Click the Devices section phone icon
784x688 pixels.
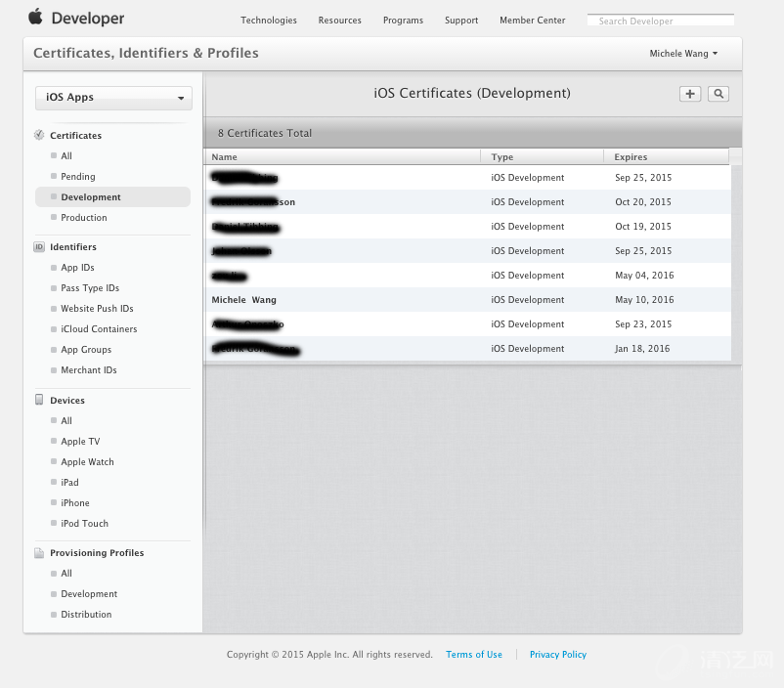pyautogui.click(x=39, y=400)
